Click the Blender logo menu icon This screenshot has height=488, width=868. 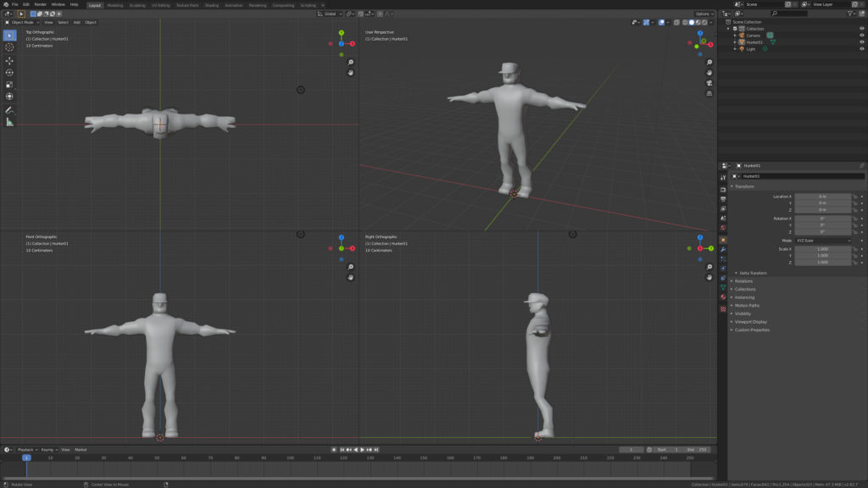6,4
